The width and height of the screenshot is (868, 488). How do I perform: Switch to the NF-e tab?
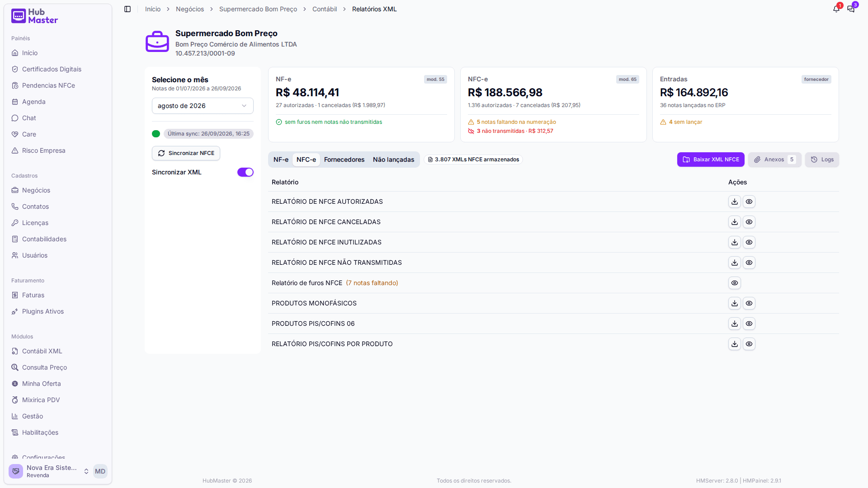point(281,160)
